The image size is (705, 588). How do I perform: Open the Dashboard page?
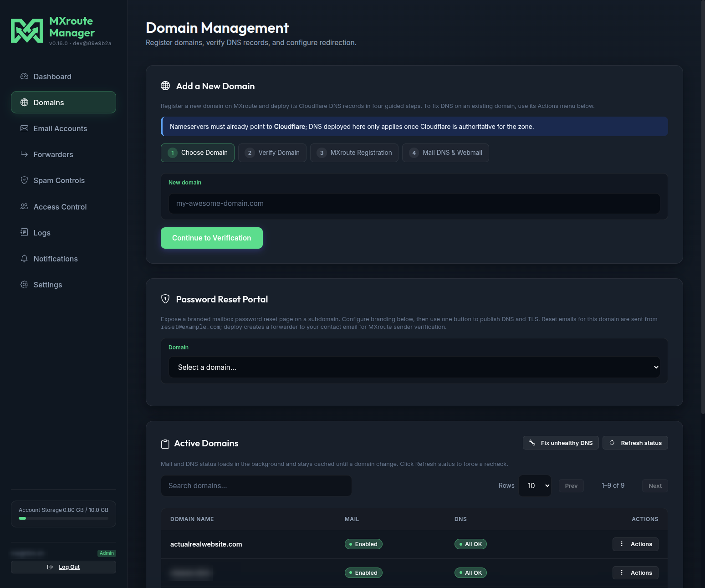(x=63, y=77)
